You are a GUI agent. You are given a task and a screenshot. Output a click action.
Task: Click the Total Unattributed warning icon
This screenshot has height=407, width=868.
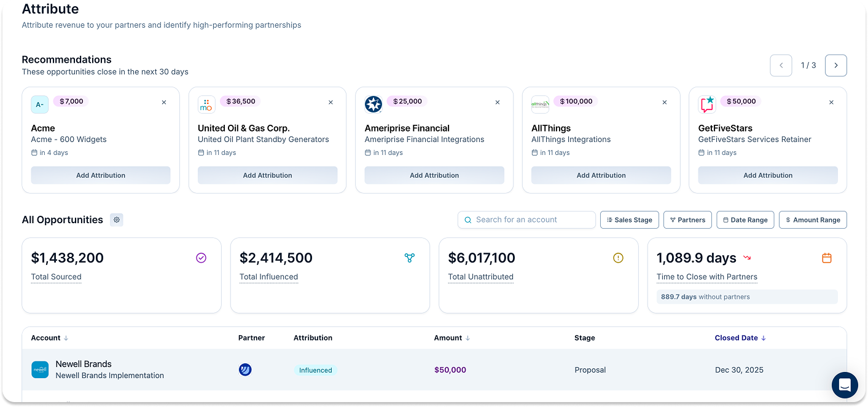point(618,258)
